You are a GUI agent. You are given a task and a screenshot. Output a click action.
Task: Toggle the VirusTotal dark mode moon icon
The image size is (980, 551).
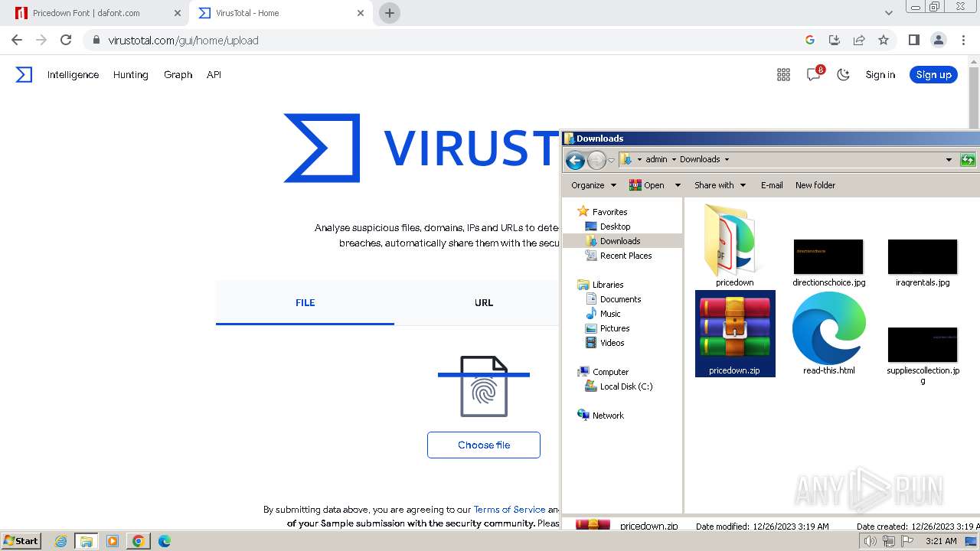[x=843, y=74]
